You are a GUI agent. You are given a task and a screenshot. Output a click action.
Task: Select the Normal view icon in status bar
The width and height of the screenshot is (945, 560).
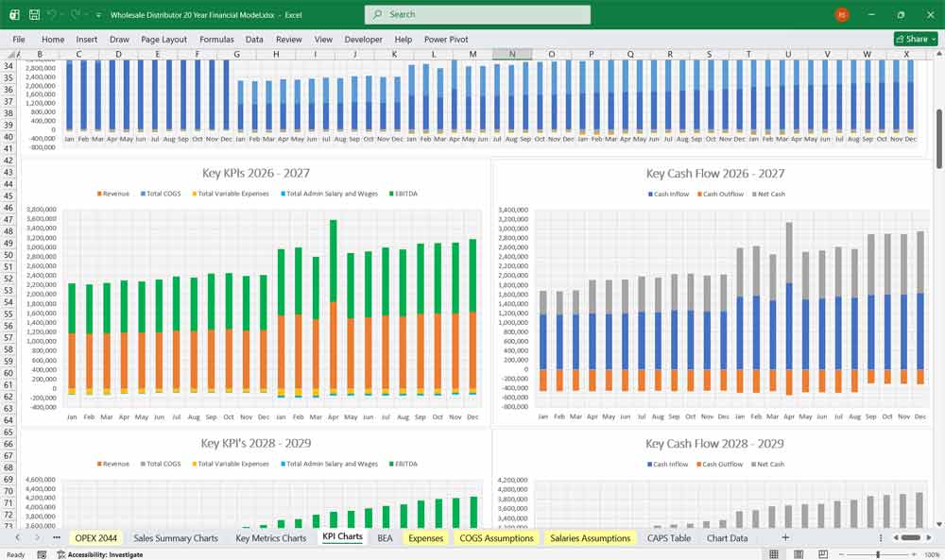[x=775, y=553]
